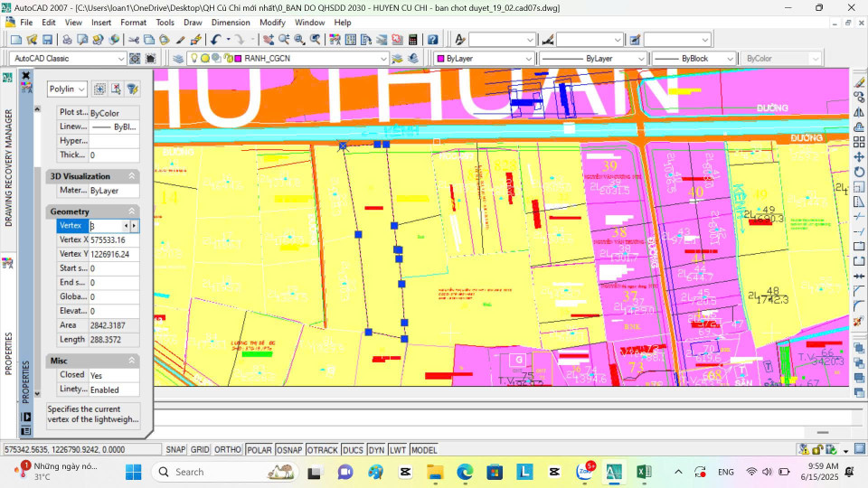
Task: Click the Layer Previous icon
Action: point(413,58)
